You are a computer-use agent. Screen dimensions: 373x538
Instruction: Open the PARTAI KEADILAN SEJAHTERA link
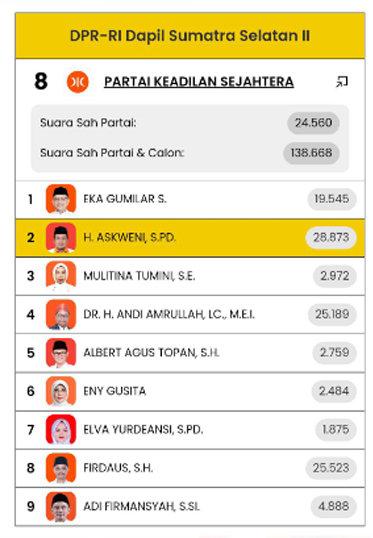point(199,82)
